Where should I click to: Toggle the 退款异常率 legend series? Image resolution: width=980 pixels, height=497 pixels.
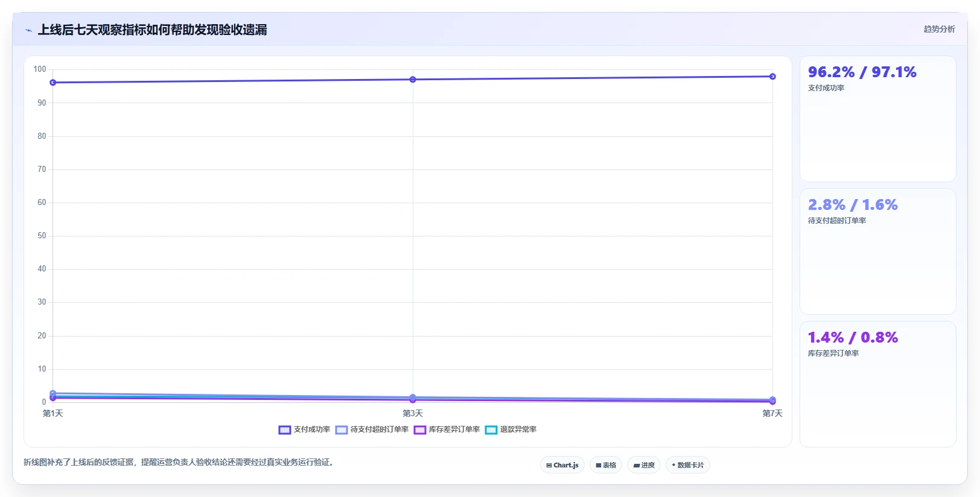coord(511,429)
